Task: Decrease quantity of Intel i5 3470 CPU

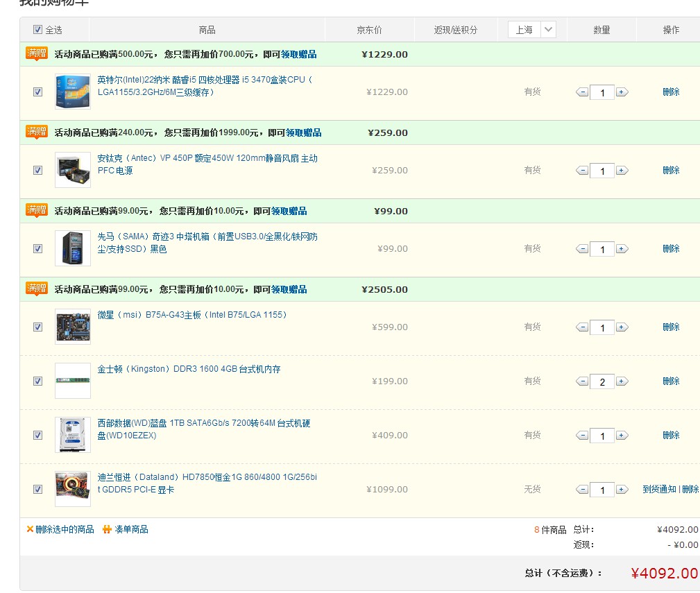Action: [582, 92]
